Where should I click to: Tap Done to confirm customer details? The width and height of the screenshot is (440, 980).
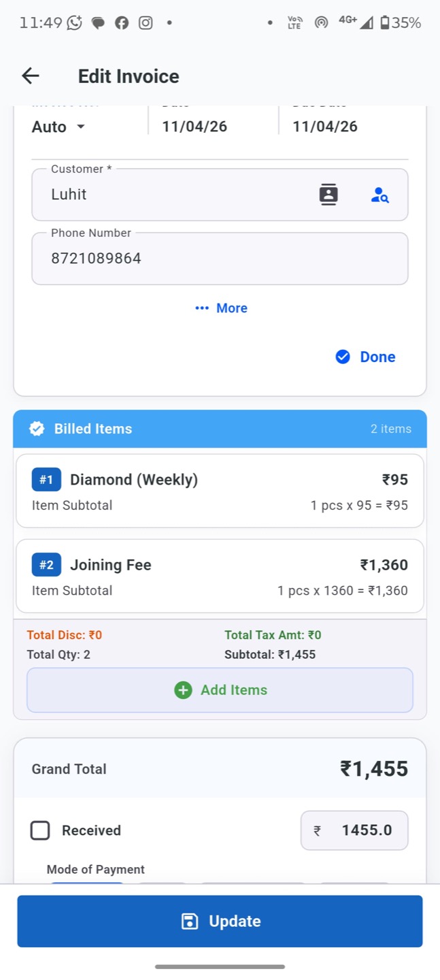pyautogui.click(x=377, y=357)
